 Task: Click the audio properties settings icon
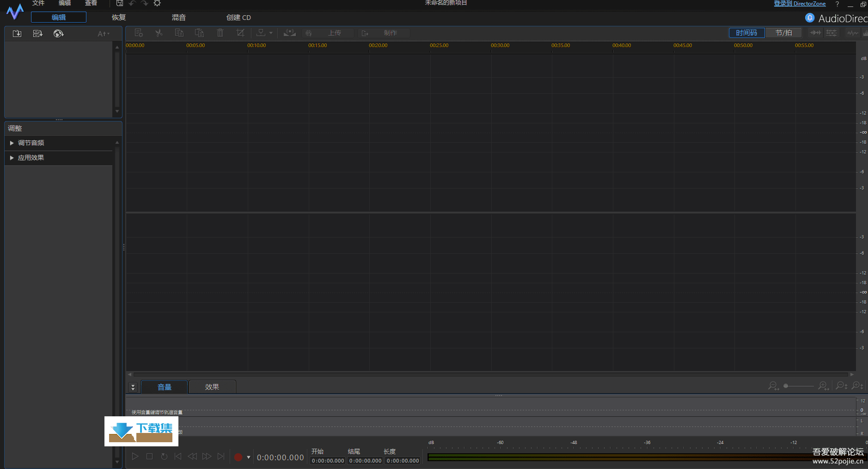[139, 33]
